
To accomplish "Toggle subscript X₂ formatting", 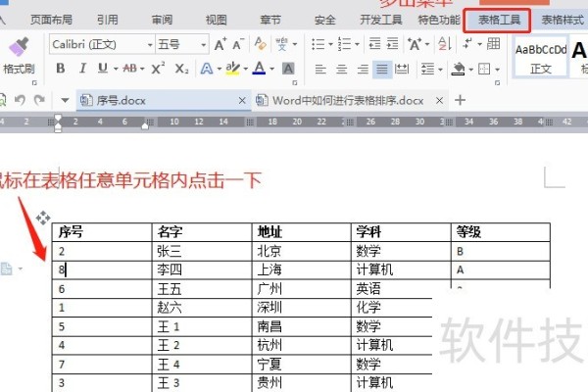I will pos(181,69).
